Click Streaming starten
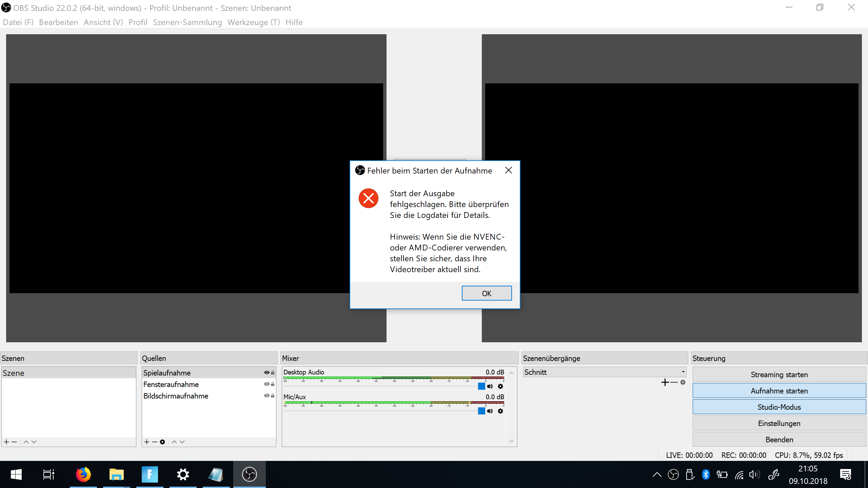The width and height of the screenshot is (868, 488). coord(779,374)
